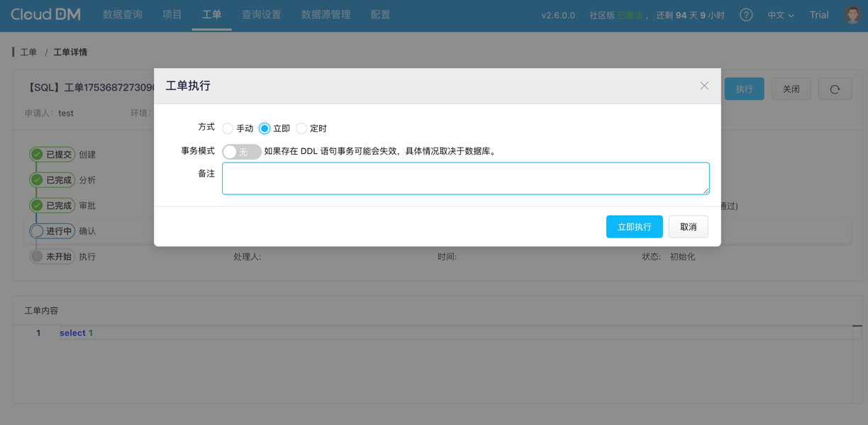Viewport: 868px width, 425px height.
Task: Click the Cloud DM logo
Action: (44, 13)
